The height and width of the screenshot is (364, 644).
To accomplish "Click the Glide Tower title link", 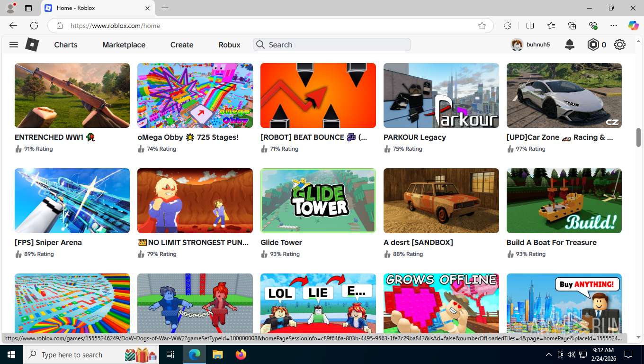I will click(x=281, y=242).
